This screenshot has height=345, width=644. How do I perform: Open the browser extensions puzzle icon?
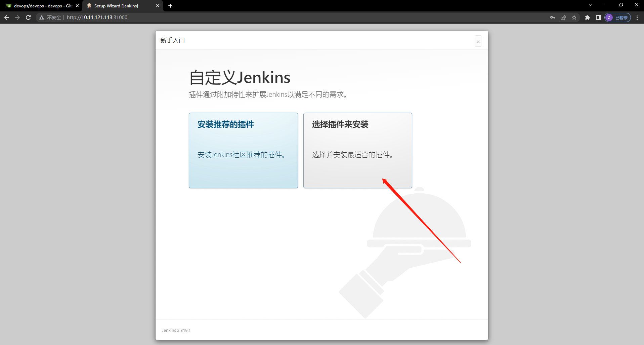click(587, 17)
